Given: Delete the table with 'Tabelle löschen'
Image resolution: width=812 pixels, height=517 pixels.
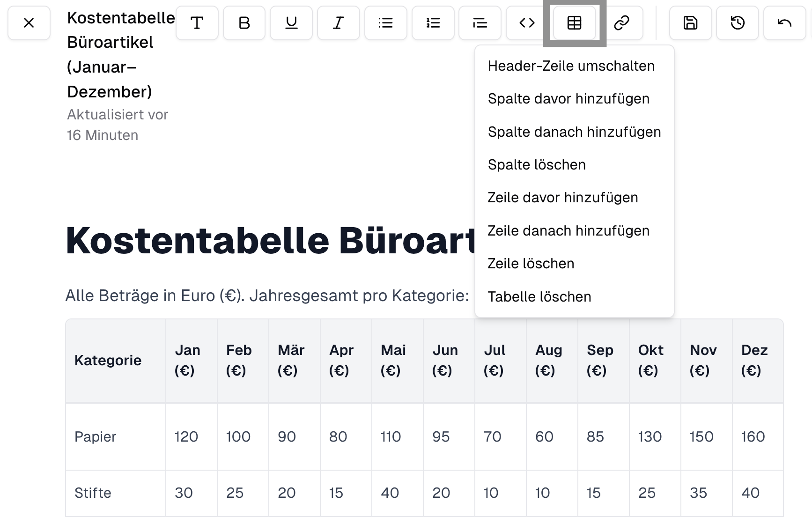Looking at the screenshot, I should 539,296.
